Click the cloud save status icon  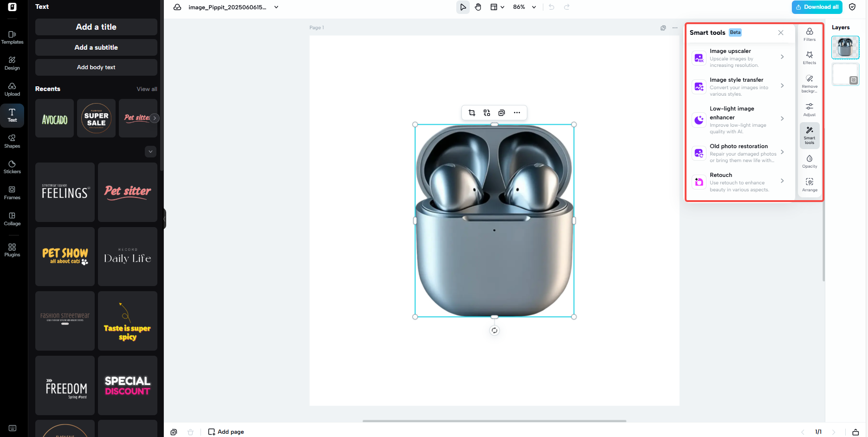coord(177,7)
